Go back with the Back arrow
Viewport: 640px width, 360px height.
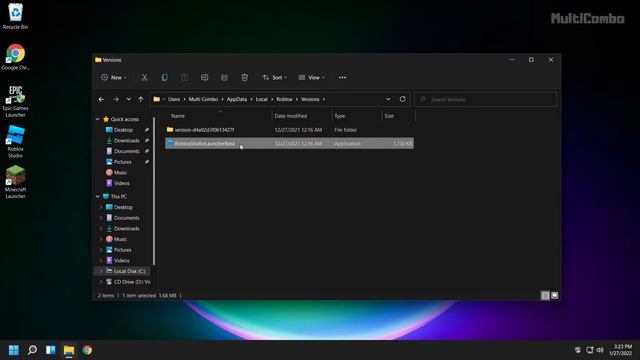tap(101, 99)
